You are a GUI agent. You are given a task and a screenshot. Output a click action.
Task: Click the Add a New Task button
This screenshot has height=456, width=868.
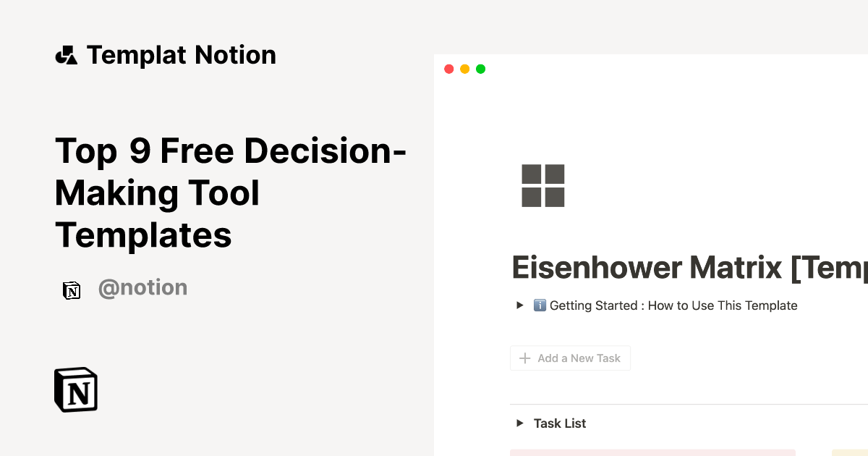(x=570, y=358)
